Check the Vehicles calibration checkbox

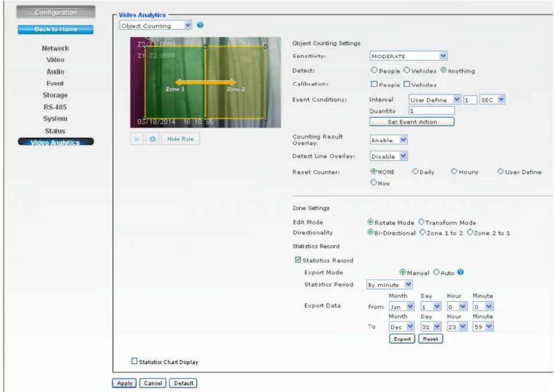click(406, 84)
